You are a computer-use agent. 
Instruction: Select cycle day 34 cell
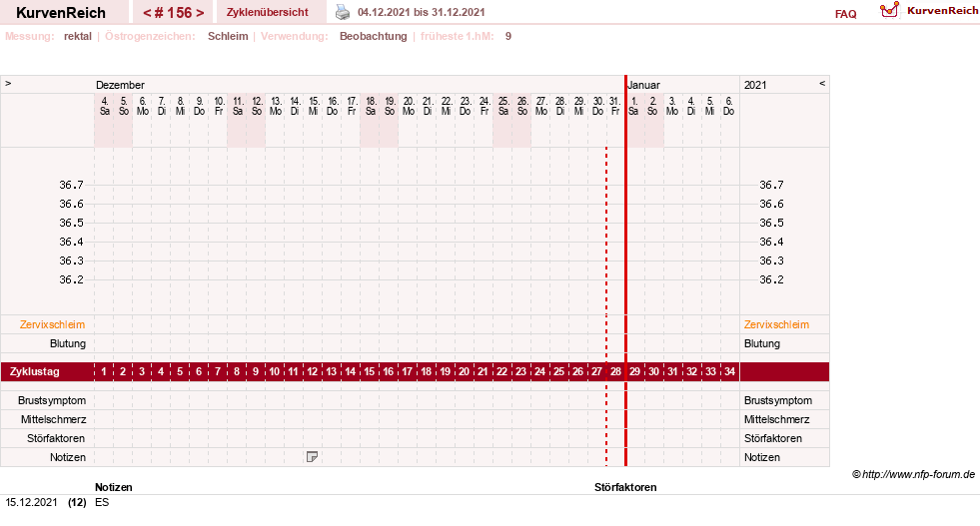point(729,371)
